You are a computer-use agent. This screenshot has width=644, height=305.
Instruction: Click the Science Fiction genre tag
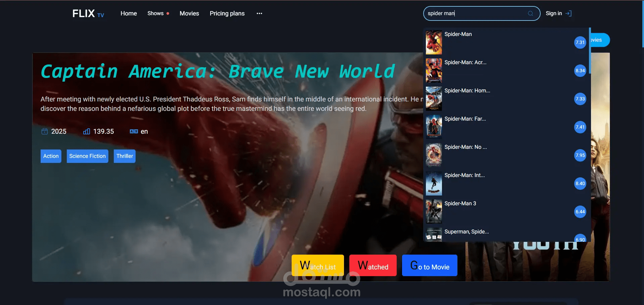click(88, 156)
